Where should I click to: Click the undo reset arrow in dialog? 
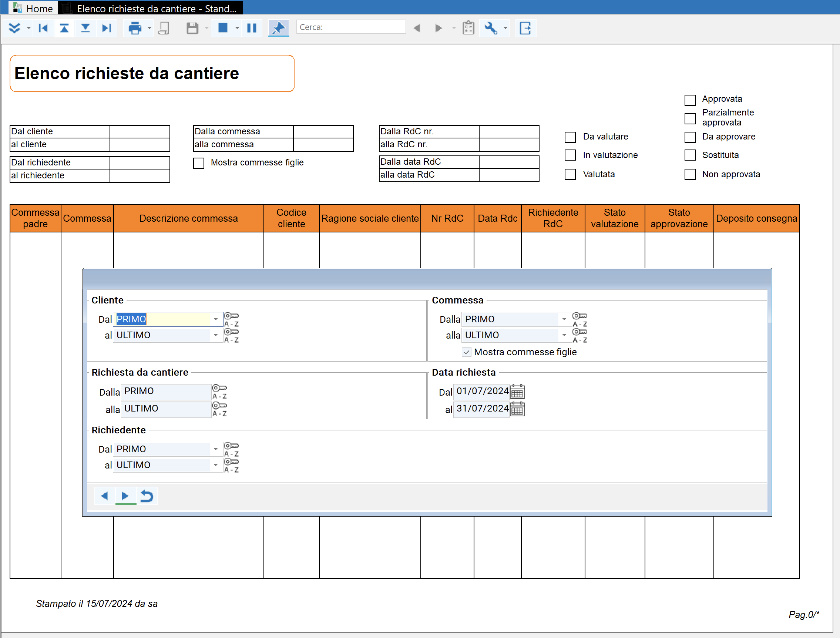[x=147, y=496]
